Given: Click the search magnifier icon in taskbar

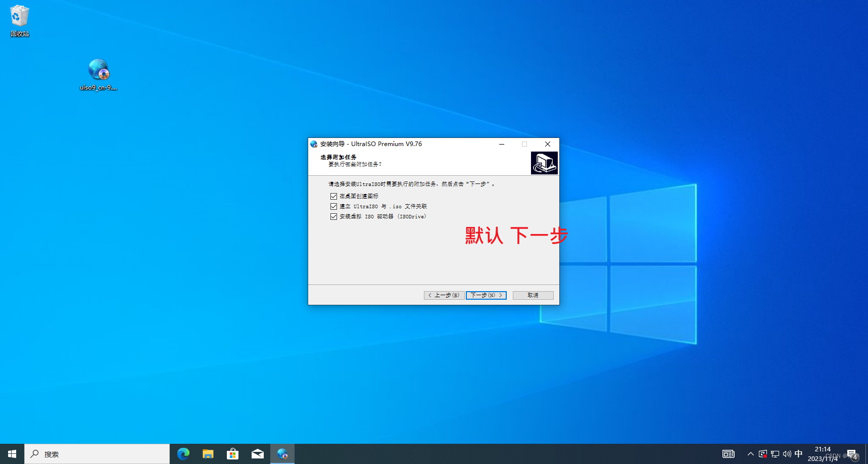Looking at the screenshot, I should [35, 454].
